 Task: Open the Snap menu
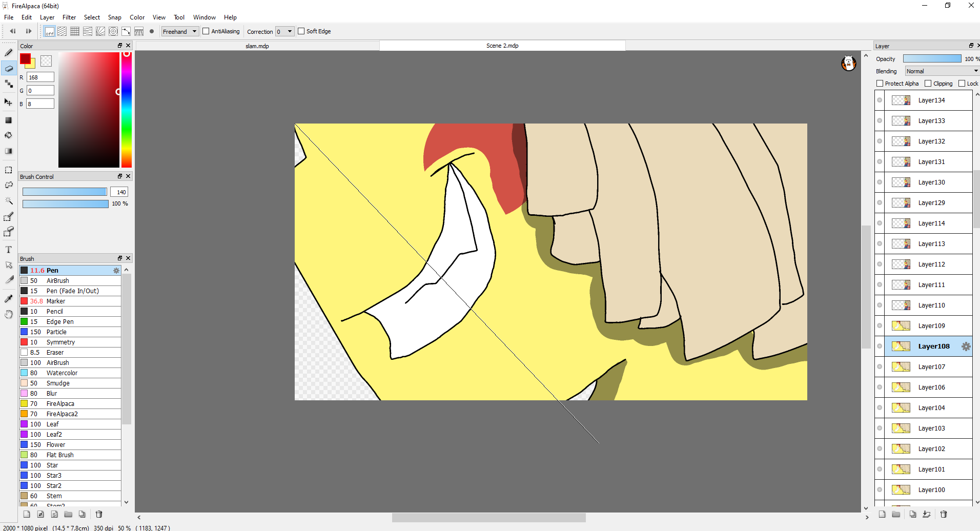pyautogui.click(x=115, y=17)
